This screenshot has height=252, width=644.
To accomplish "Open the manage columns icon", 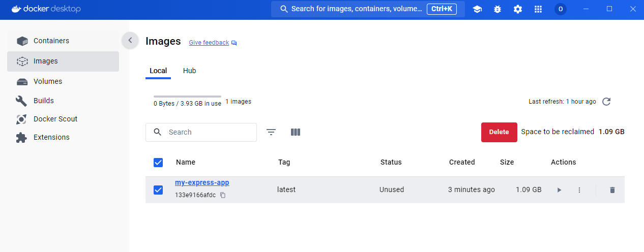I will point(296,132).
